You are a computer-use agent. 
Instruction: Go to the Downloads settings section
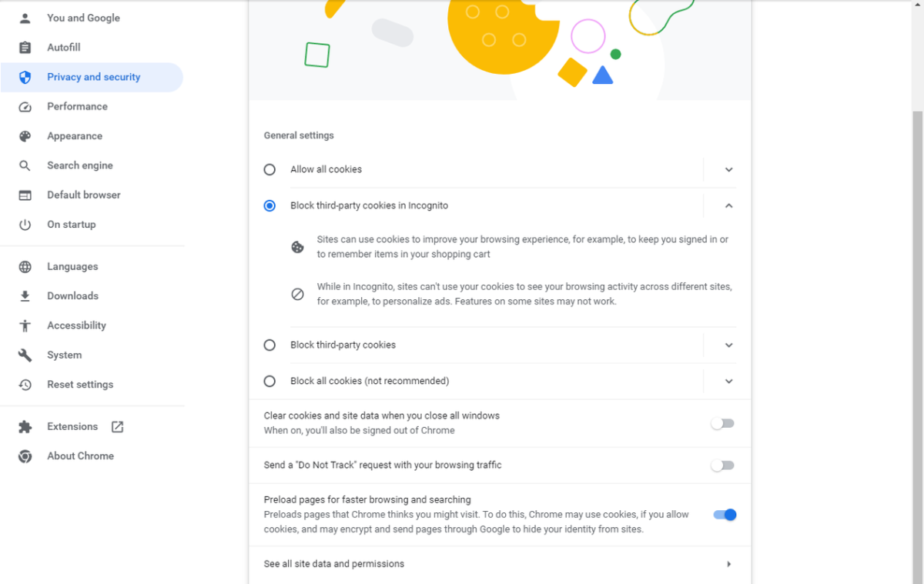72,296
